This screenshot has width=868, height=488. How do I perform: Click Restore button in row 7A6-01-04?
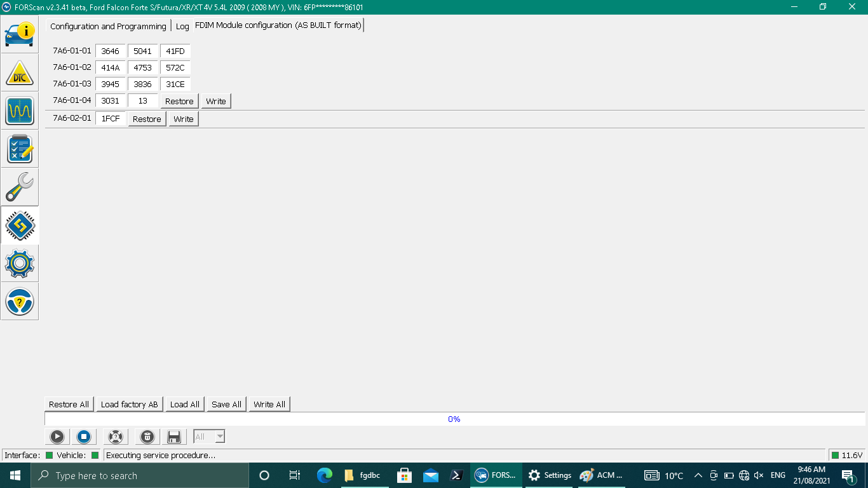point(179,101)
